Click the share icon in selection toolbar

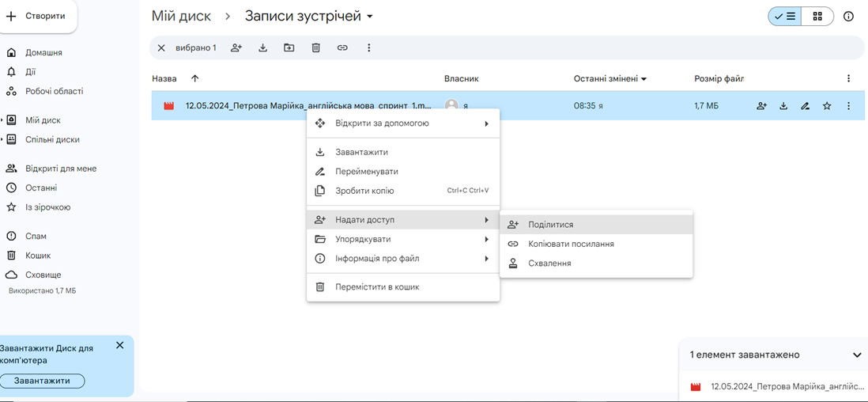tap(236, 47)
